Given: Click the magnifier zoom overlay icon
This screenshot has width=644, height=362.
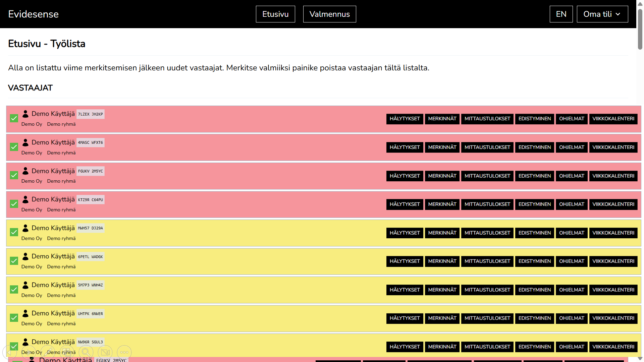Looking at the screenshot, I should 86,352.
